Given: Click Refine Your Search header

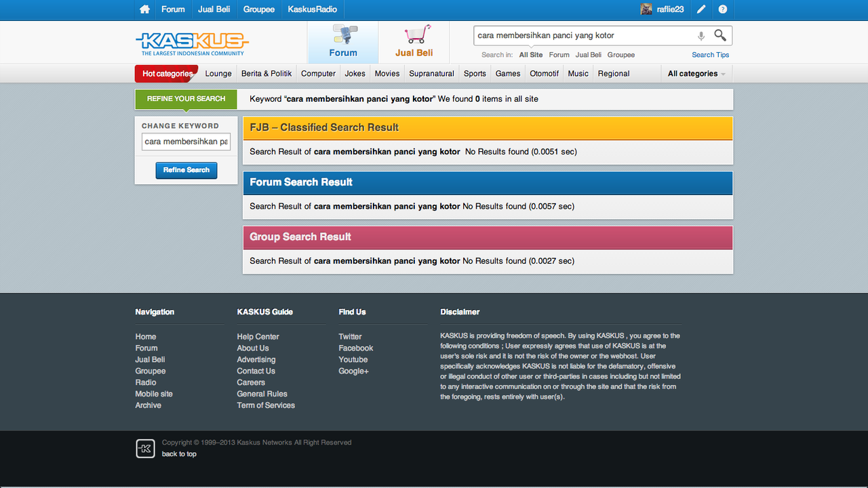Looking at the screenshot, I should (x=186, y=99).
